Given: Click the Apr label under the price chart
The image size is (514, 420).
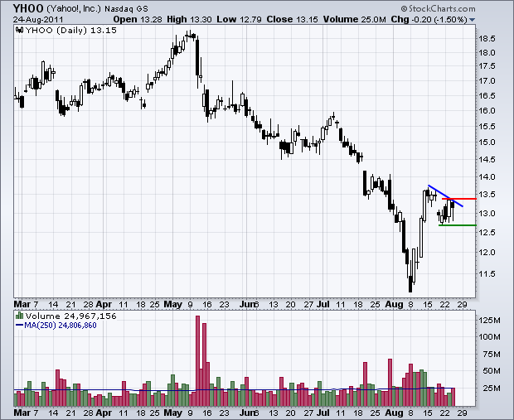Looking at the screenshot, I should 104,304.
